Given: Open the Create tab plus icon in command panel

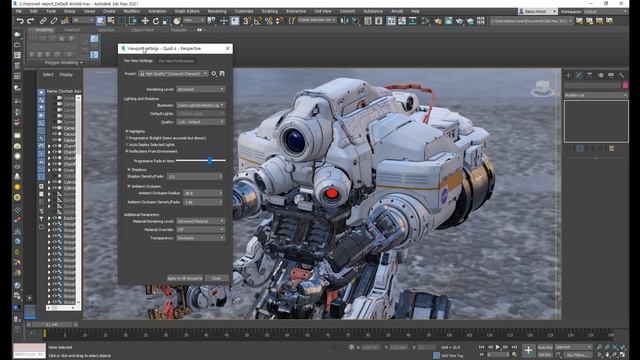Looking at the screenshot, I should click(569, 75).
